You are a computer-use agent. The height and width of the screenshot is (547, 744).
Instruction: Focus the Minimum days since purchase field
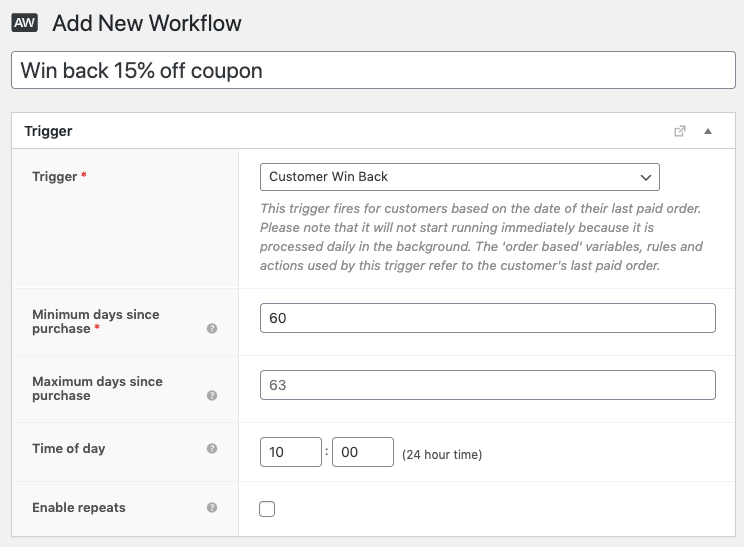(487, 318)
